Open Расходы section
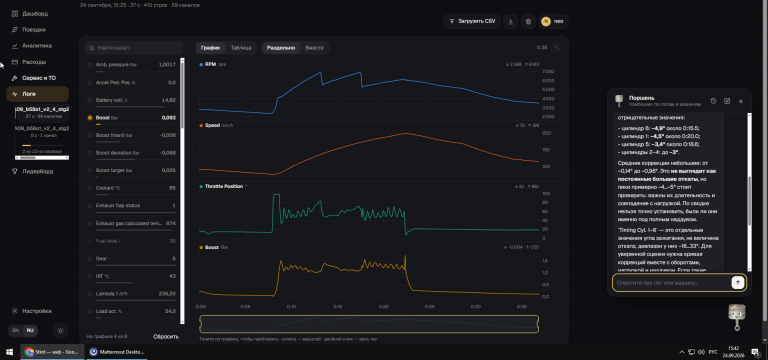Screen dimensions: 768x360 37,62
